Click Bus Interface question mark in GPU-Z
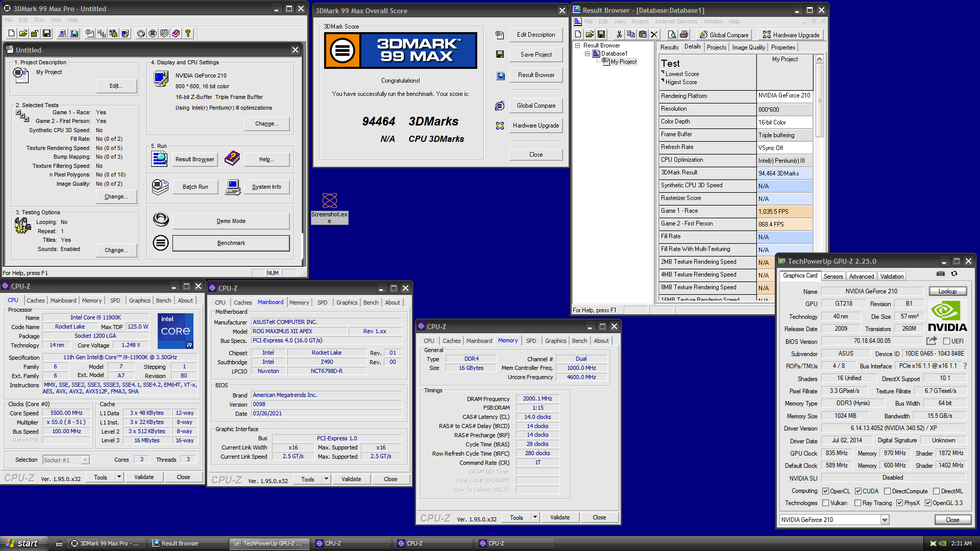Screen dimensions: 980x551 pos(965,366)
